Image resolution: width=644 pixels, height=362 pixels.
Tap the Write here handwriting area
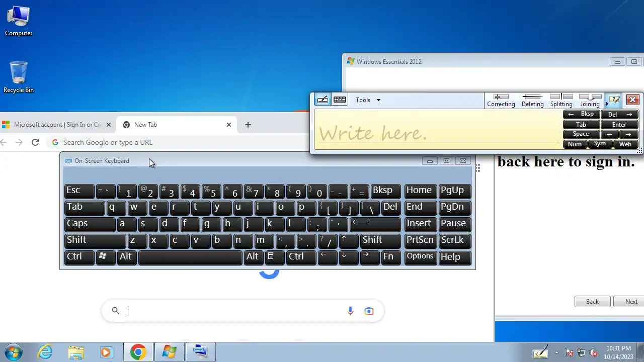click(x=438, y=130)
